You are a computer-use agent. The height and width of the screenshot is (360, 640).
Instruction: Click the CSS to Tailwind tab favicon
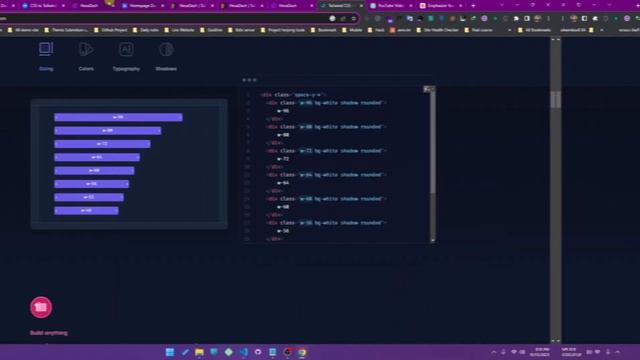click(25, 6)
